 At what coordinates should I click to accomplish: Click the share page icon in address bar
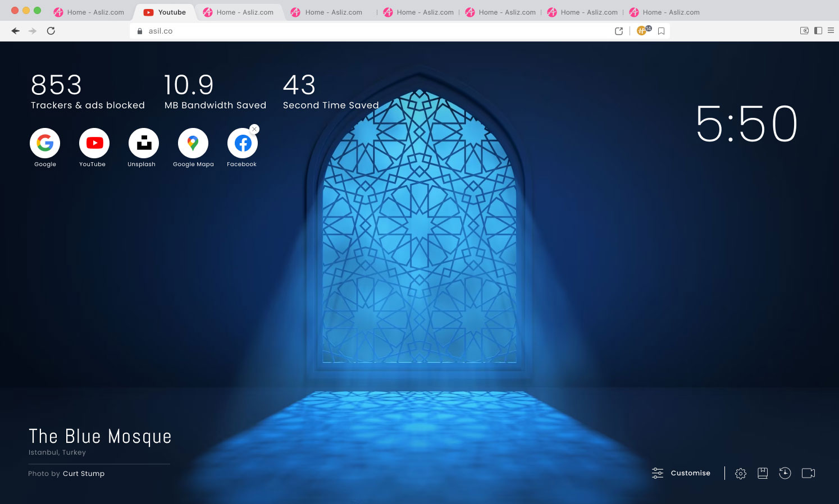click(619, 31)
